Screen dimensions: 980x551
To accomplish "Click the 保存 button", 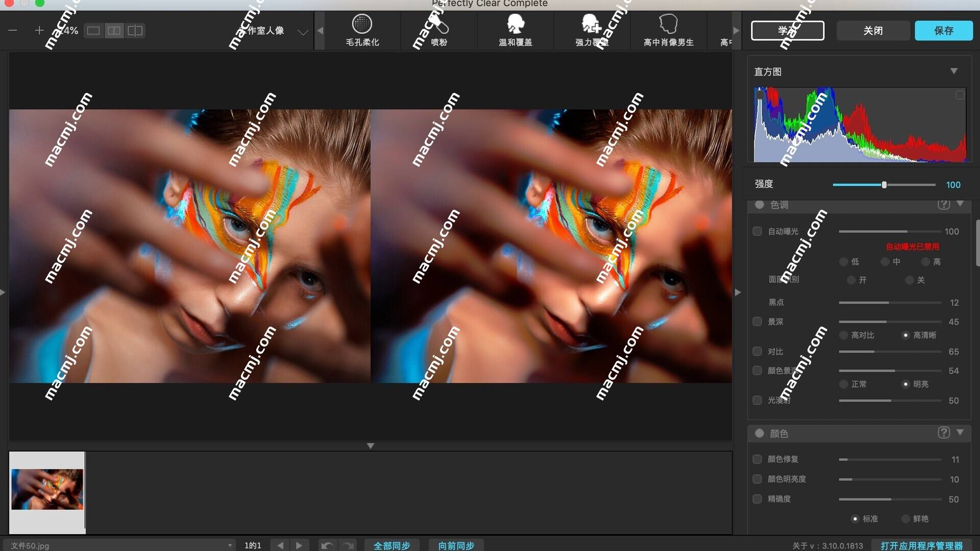I will coord(944,31).
